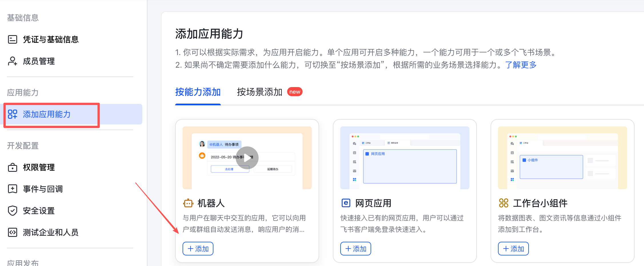This screenshot has height=266, width=644.
Task: Click the member management person icon
Action: tap(13, 61)
